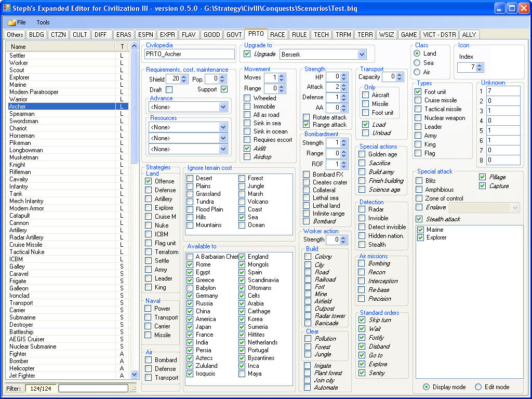
Task: Open the Upgrade to Berserk dropdown
Action: point(362,54)
